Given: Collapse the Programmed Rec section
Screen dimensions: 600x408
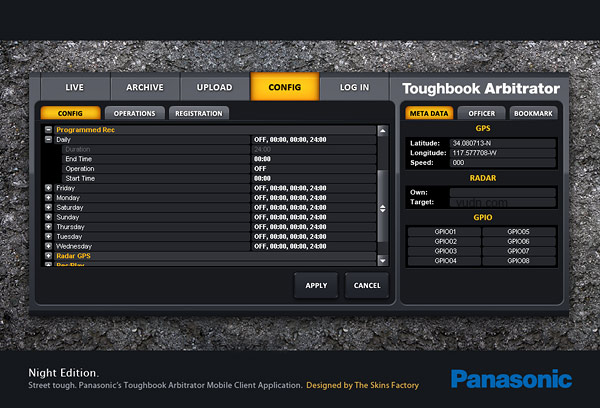Looking at the screenshot, I should (x=48, y=130).
